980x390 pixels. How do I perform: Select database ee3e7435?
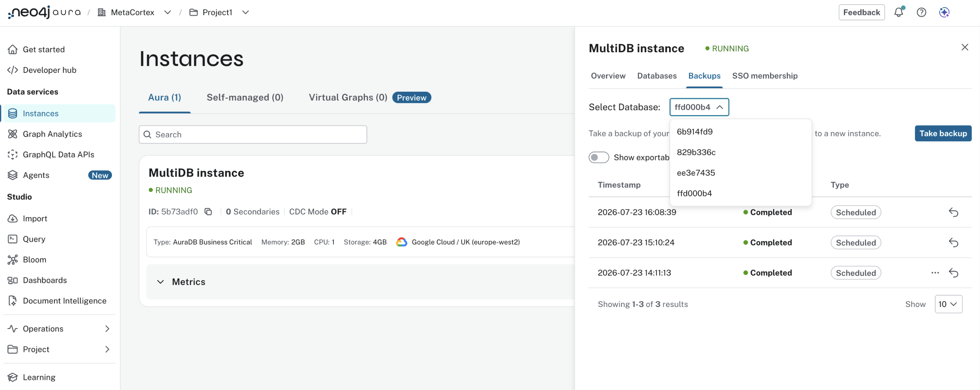[x=740, y=173]
